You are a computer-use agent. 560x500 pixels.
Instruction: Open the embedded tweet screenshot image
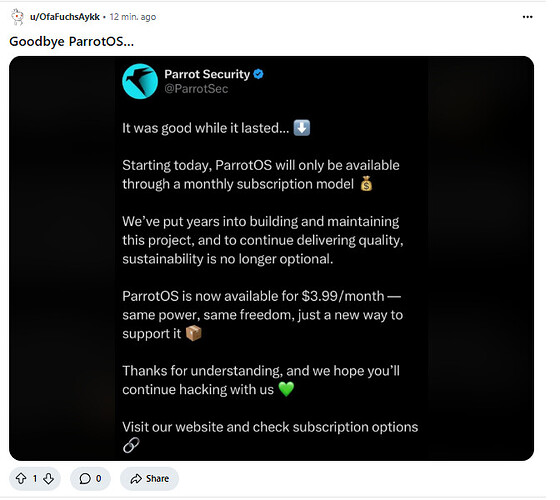click(271, 258)
